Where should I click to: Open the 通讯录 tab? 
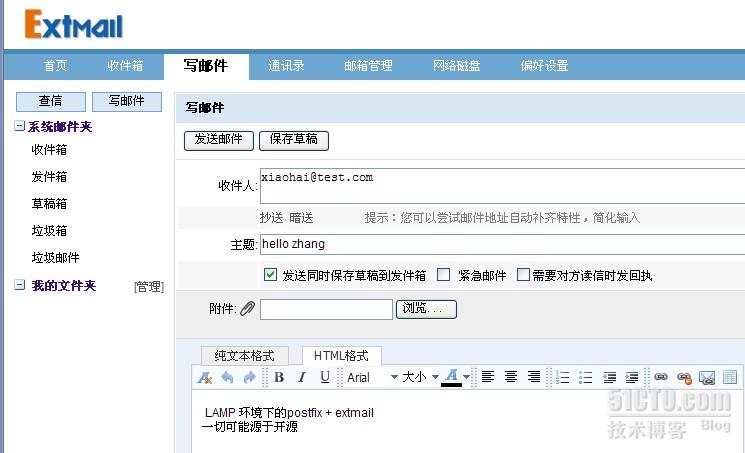click(286, 66)
